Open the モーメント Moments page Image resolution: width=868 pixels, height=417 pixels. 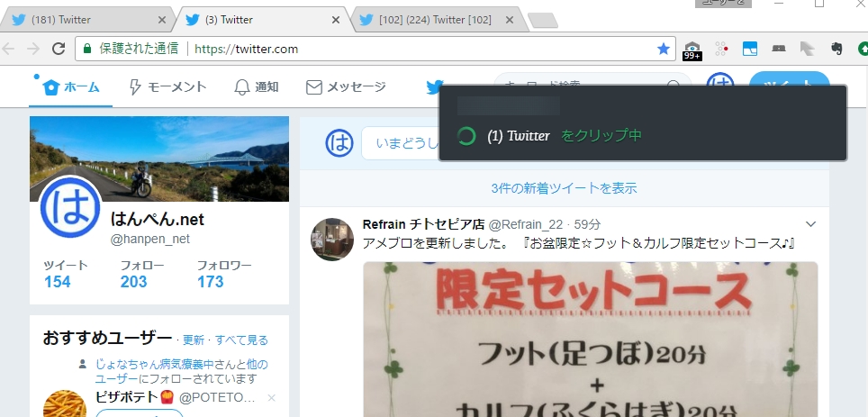167,87
